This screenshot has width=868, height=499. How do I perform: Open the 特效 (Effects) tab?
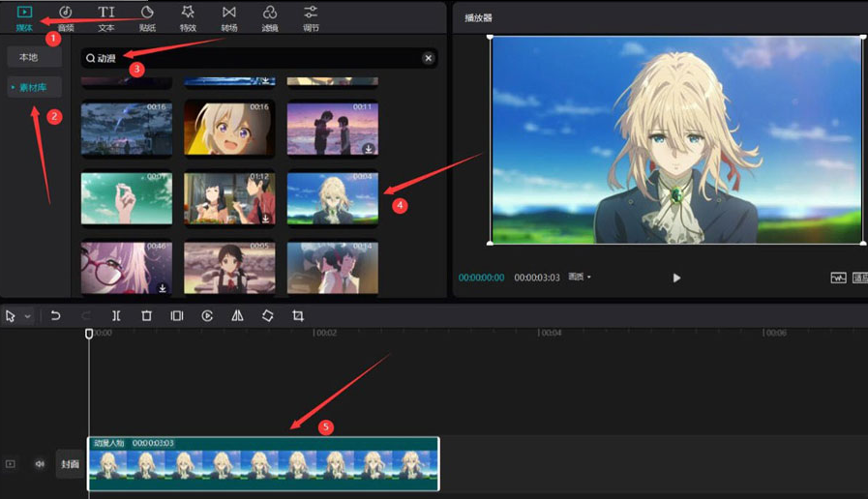pos(189,18)
